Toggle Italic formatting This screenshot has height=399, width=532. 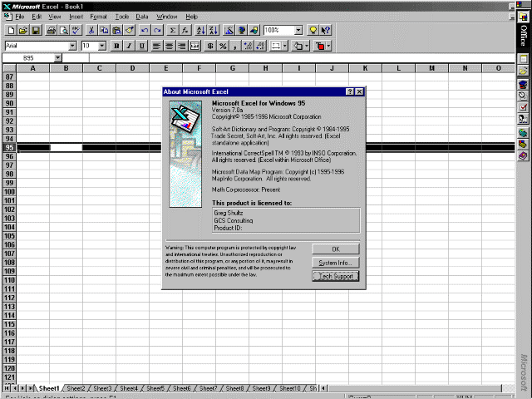click(x=129, y=46)
